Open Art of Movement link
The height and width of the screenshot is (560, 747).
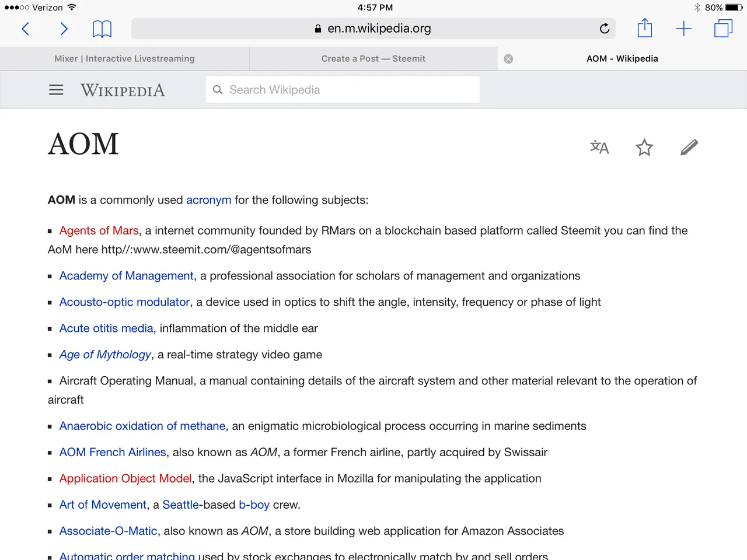[x=103, y=505]
